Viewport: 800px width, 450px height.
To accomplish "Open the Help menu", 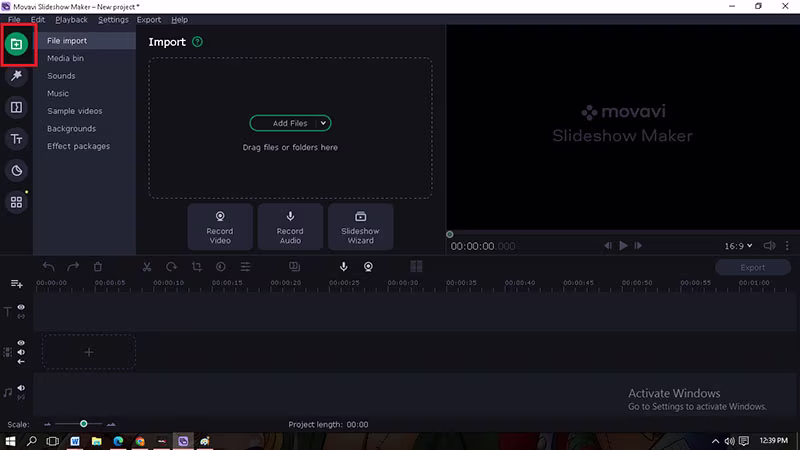I will pyautogui.click(x=180, y=20).
